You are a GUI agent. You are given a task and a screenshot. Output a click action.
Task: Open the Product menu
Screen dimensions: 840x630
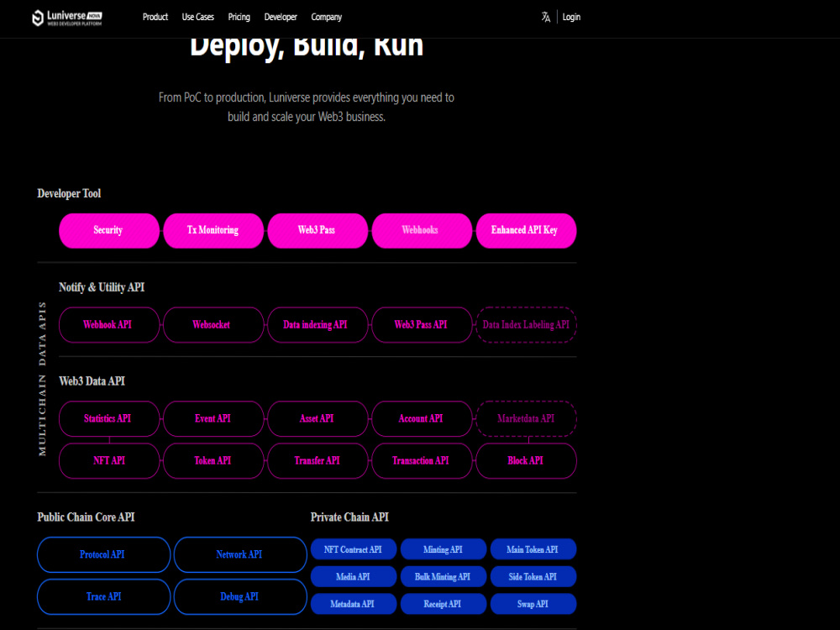(x=155, y=17)
